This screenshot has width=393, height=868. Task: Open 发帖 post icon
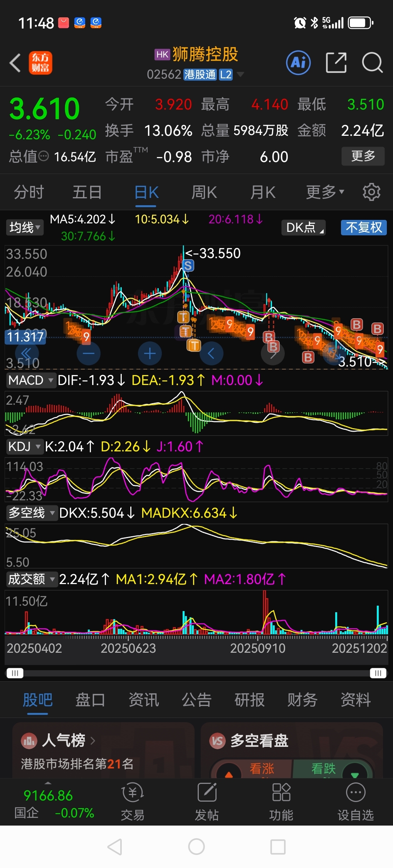coord(207,802)
